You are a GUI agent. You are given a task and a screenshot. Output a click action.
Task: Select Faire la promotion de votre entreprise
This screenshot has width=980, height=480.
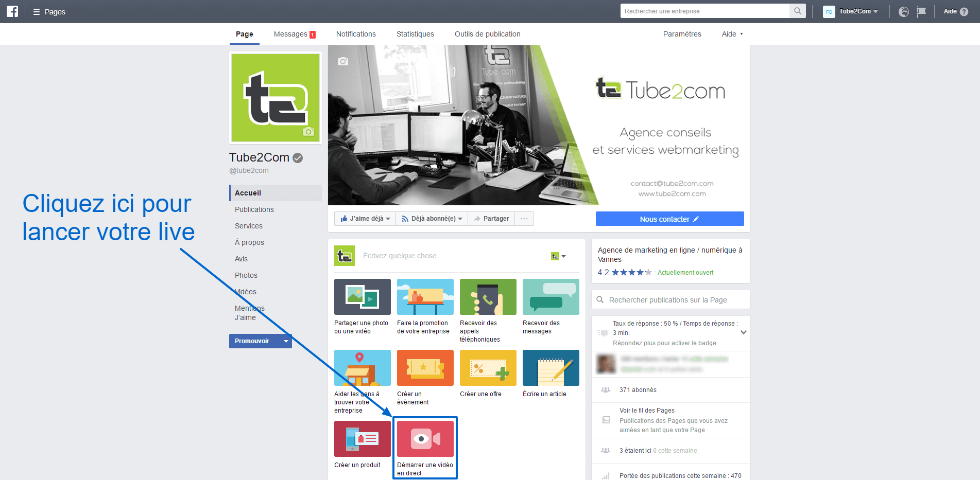pyautogui.click(x=425, y=307)
